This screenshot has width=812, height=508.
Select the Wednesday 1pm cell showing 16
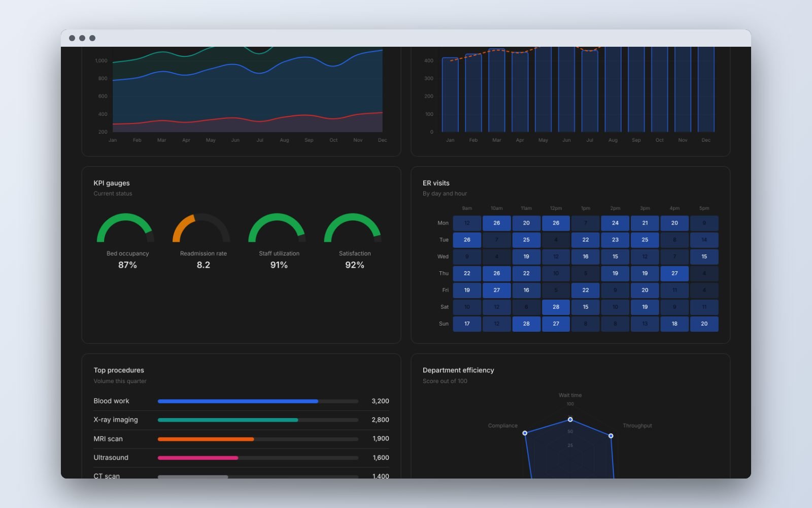tap(585, 257)
